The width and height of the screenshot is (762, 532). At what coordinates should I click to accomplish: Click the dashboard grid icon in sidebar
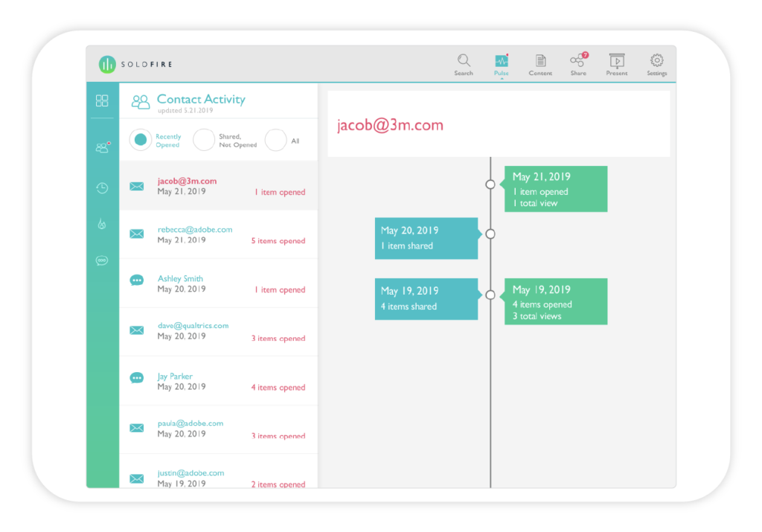pos(102,100)
